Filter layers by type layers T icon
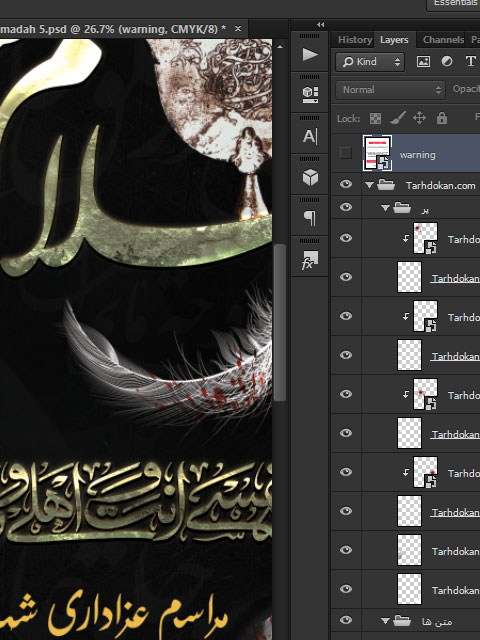This screenshot has height=640, width=480. pos(470,62)
